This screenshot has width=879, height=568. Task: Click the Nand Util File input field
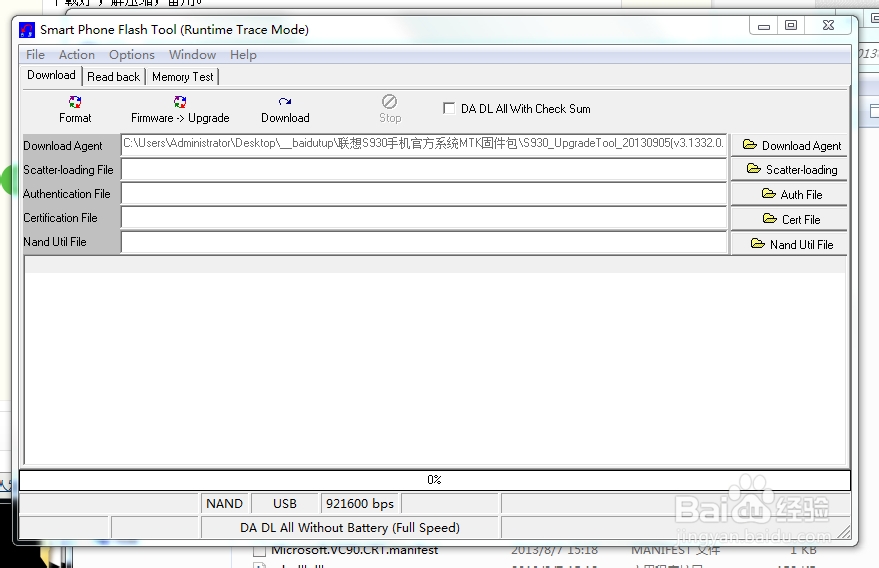click(x=424, y=242)
